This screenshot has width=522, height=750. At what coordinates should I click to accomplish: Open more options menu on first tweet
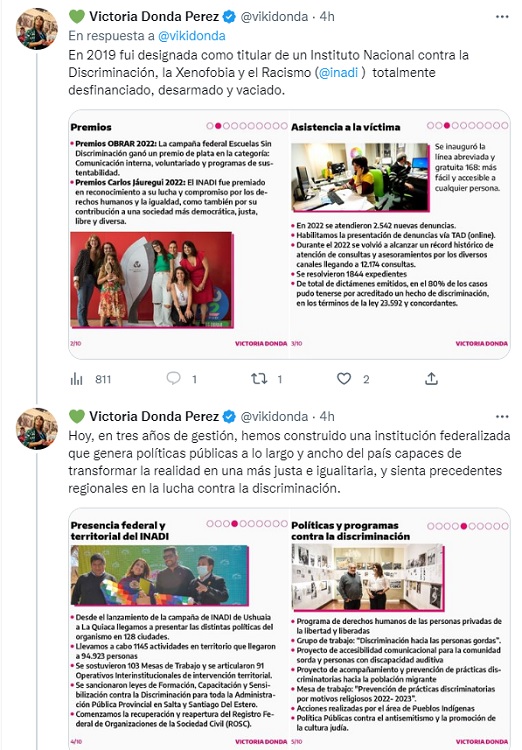[x=502, y=17]
